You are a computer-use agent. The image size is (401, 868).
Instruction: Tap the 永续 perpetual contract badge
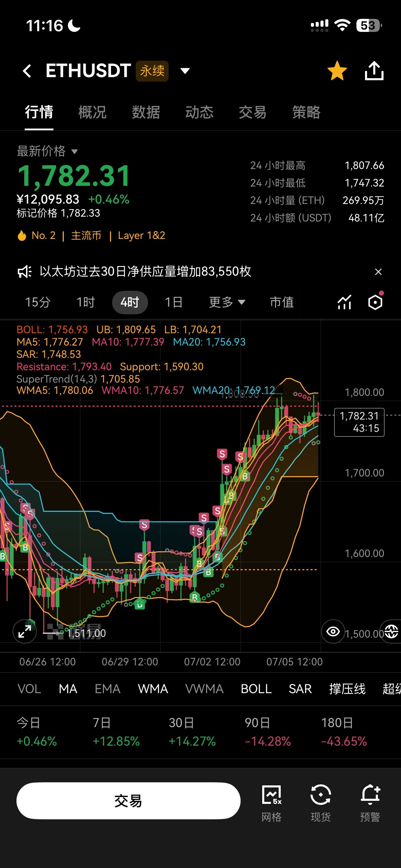point(152,71)
